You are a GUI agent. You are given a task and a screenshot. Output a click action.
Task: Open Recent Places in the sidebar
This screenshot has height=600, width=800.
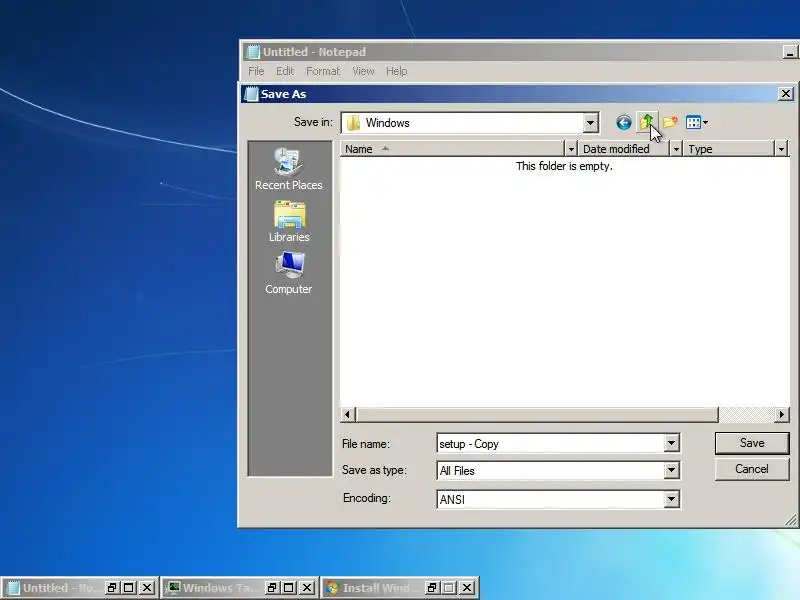coord(289,169)
